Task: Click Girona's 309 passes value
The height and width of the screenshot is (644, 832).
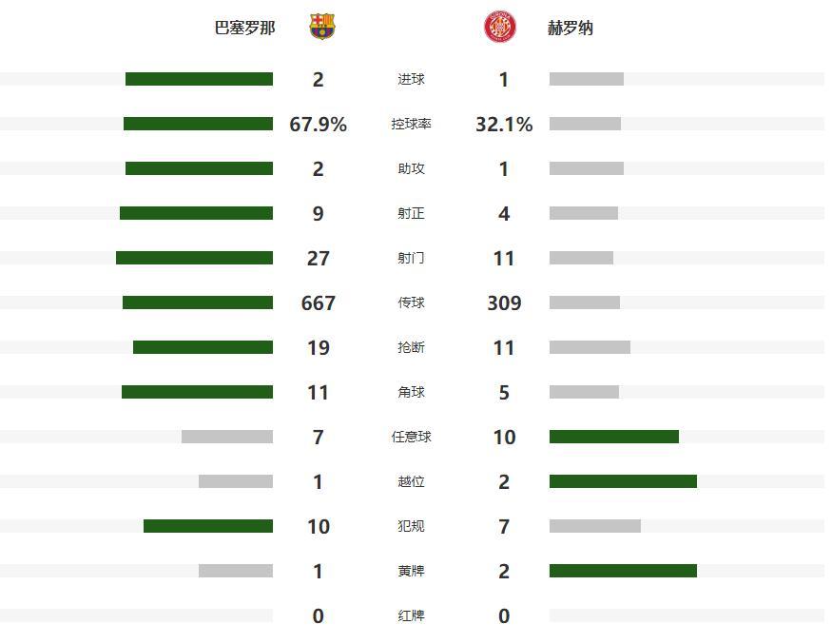Action: (x=504, y=302)
